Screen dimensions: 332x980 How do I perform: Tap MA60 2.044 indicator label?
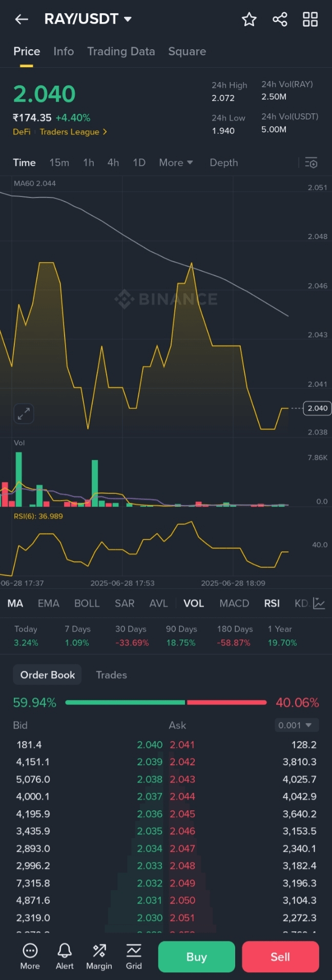pyautogui.click(x=35, y=183)
